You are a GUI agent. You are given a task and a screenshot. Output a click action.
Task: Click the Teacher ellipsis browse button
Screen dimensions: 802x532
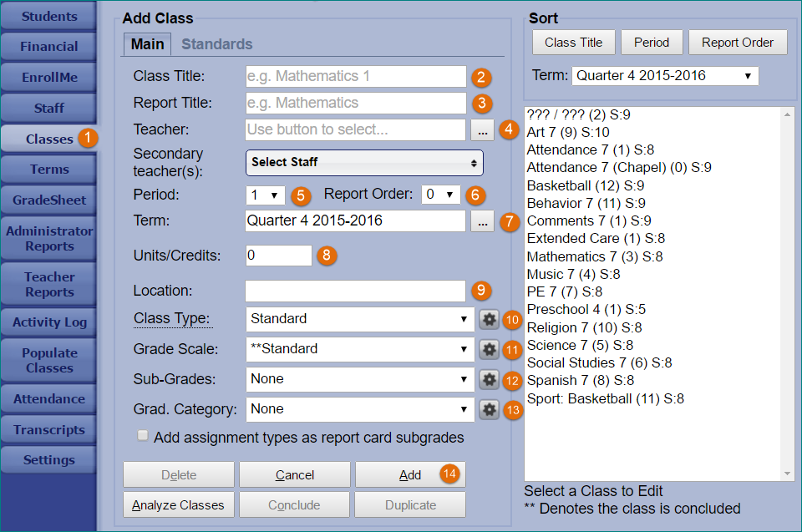pyautogui.click(x=482, y=129)
